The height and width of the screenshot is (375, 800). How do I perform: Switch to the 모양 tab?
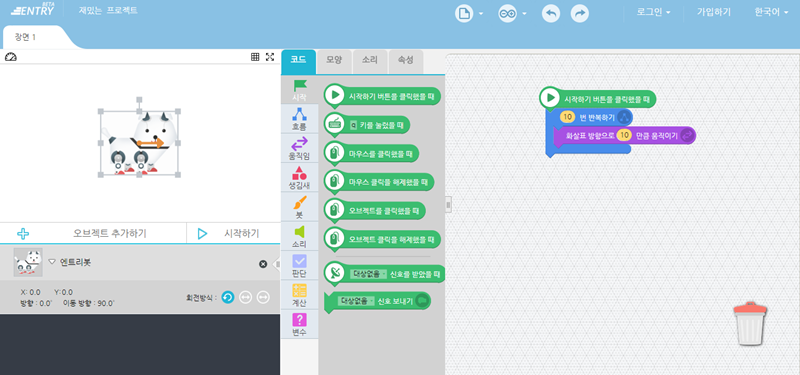(334, 60)
